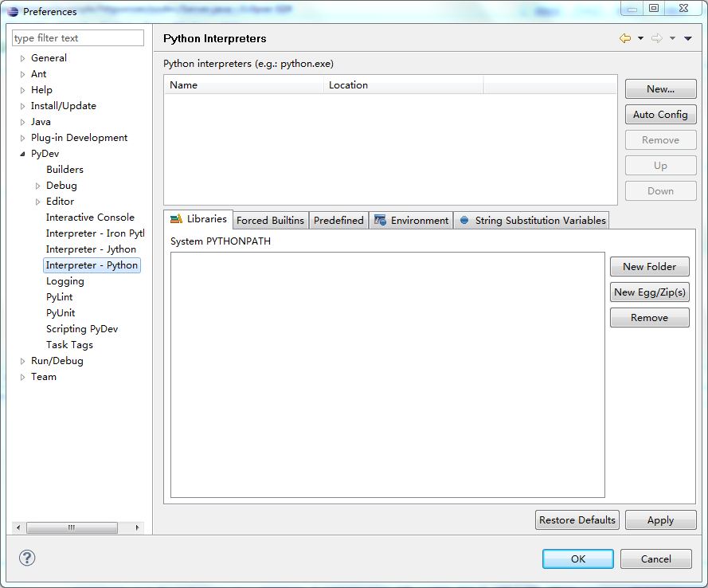Select PyLint in the preferences tree
708x588 pixels.
[59, 297]
